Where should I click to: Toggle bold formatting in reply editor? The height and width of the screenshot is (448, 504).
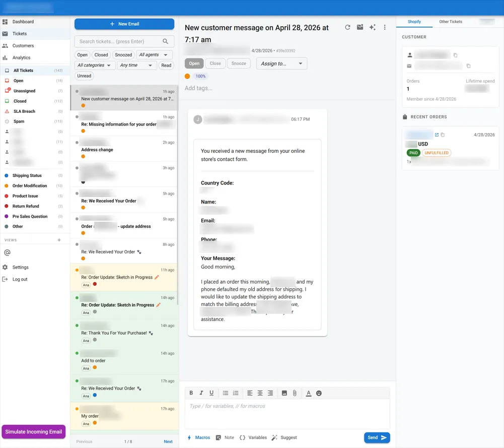191,393
